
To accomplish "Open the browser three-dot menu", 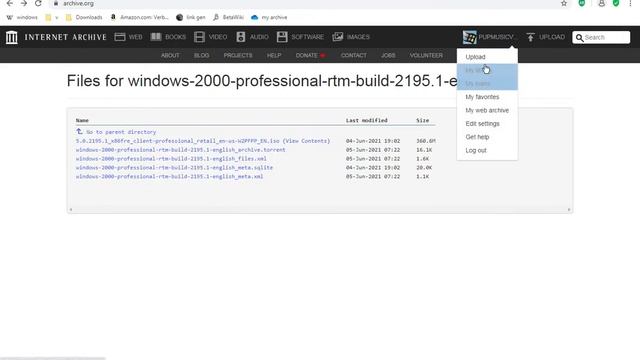I will point(630,3).
